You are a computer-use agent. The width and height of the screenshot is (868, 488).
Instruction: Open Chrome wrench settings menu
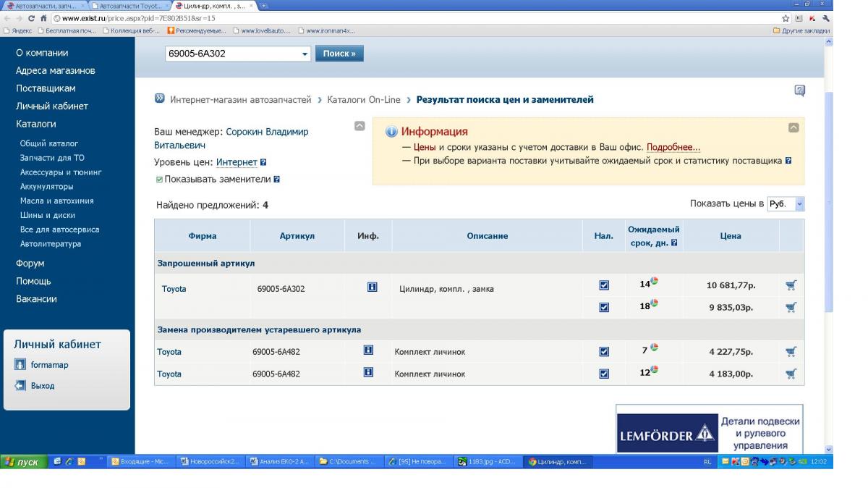(826, 18)
